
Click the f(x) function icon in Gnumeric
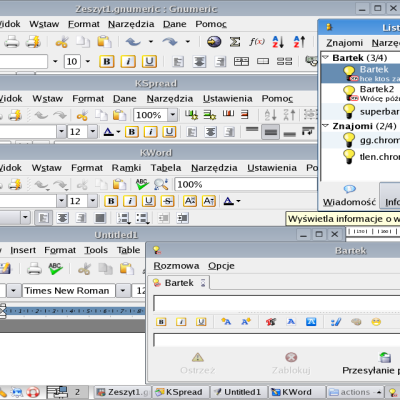pyautogui.click(x=257, y=42)
